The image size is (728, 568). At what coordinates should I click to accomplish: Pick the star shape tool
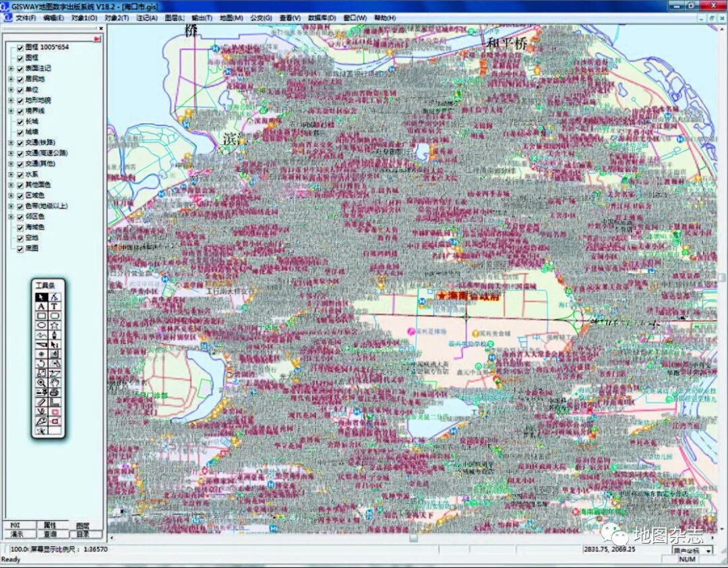click(55, 325)
